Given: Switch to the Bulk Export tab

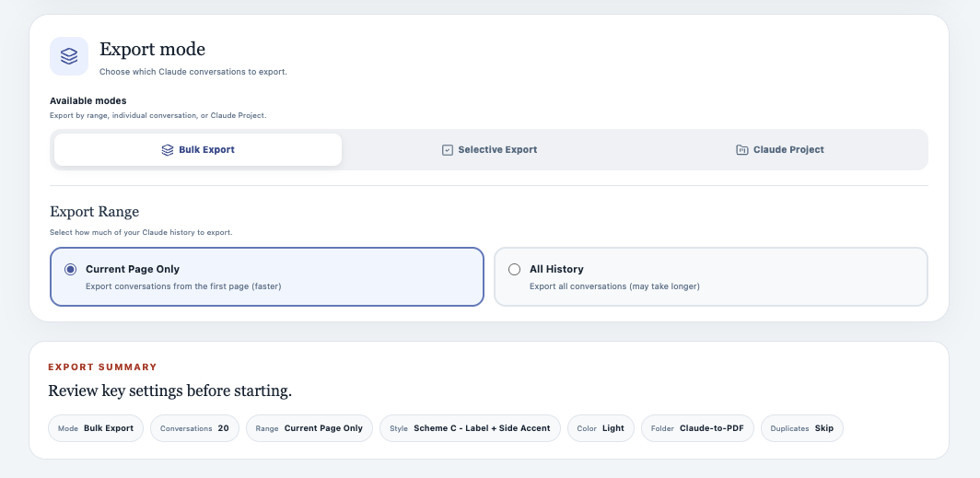Looking at the screenshot, I should 198,150.
